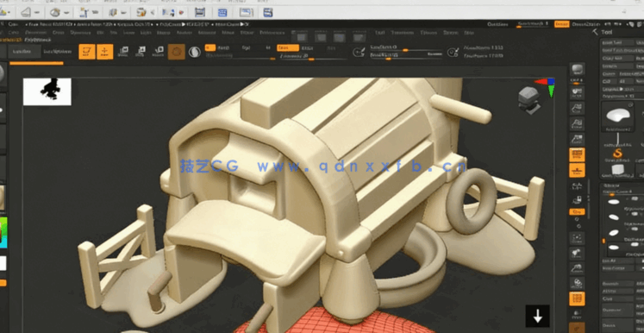The image size is (644, 333).
Task: Click brush icon left of ActivePoints
Action: [x=453, y=52]
